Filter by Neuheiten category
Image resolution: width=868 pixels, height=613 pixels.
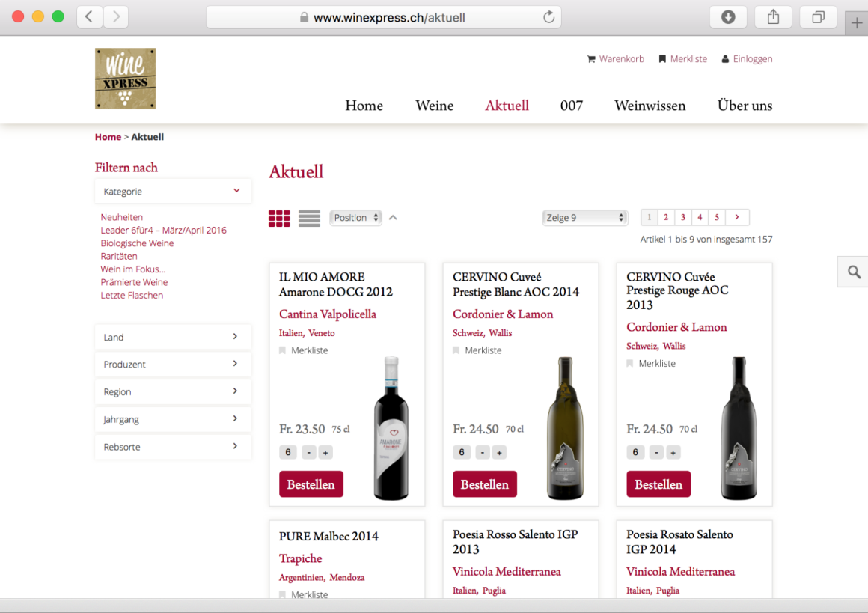tap(122, 217)
